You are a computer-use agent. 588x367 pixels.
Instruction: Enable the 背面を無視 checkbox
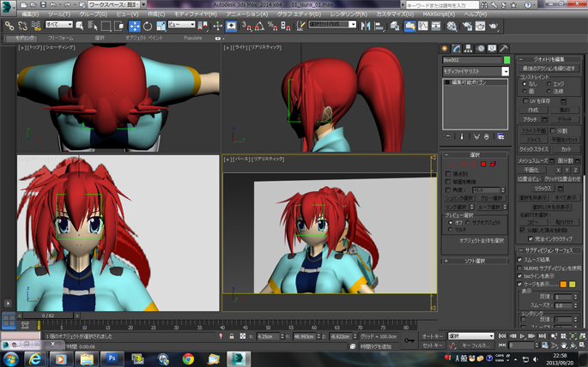click(448, 182)
